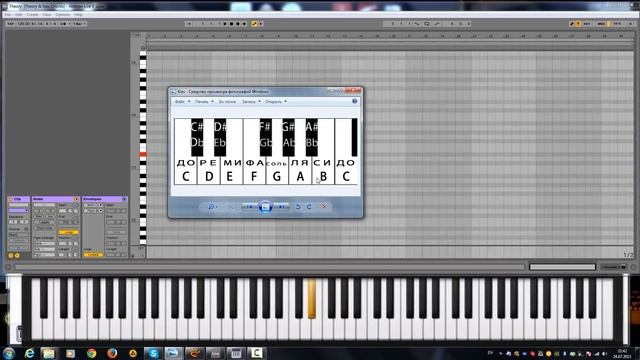Click the Notes box header circle toggle

(76, 199)
